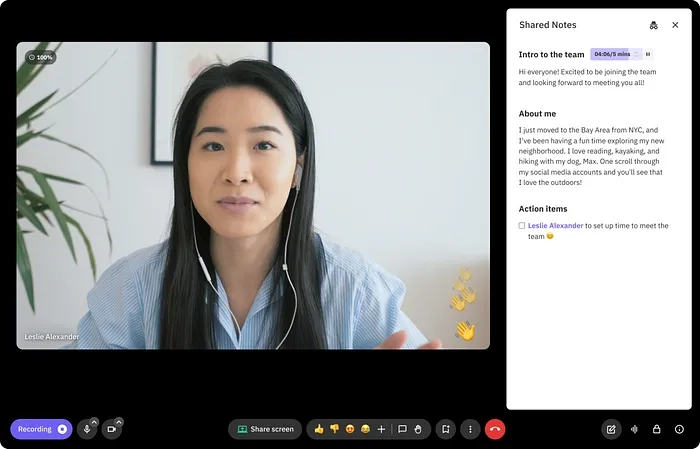The height and width of the screenshot is (449, 700).
Task: Expand microphone options chevron
Action: click(x=95, y=421)
